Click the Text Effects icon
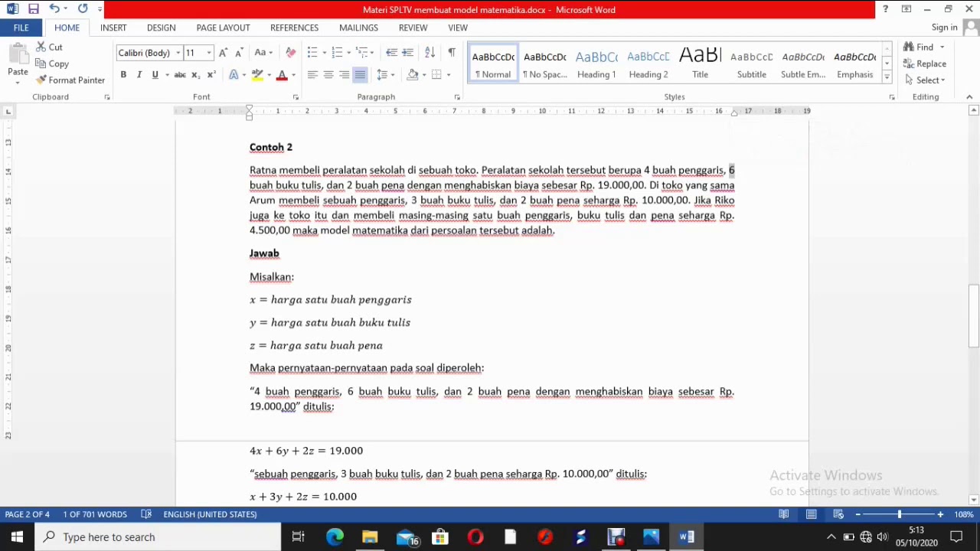Viewport: 980px width, 551px height. coord(234,75)
